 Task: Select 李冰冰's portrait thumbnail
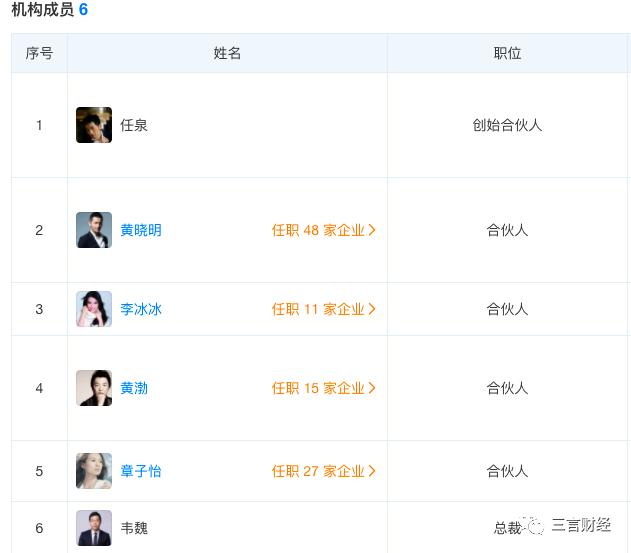[x=94, y=309]
